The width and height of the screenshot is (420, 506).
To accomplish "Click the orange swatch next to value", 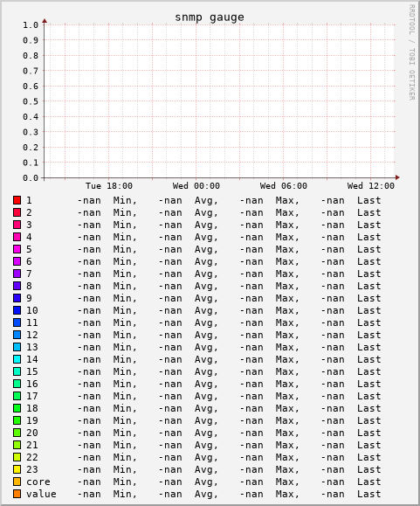I will 17,494.
